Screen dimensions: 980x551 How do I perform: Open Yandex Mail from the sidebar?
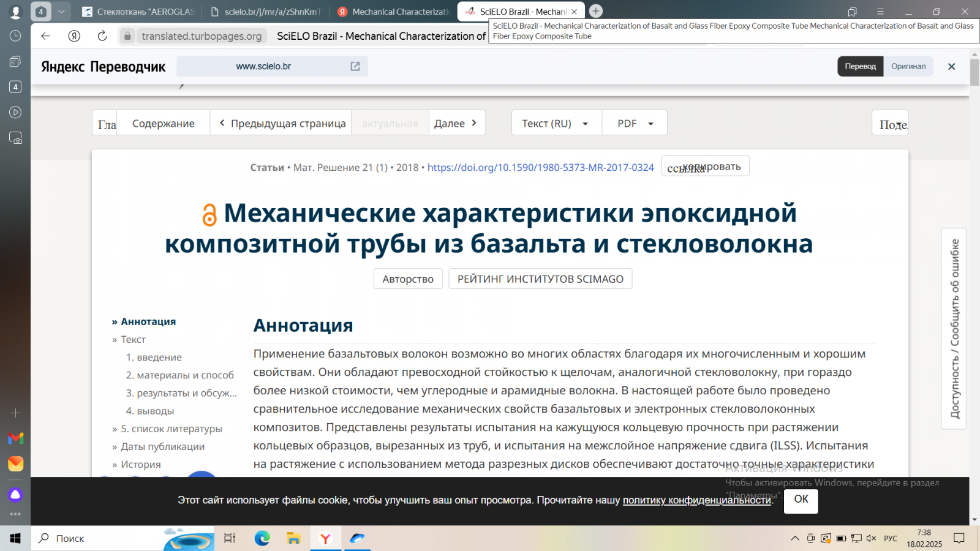click(15, 464)
